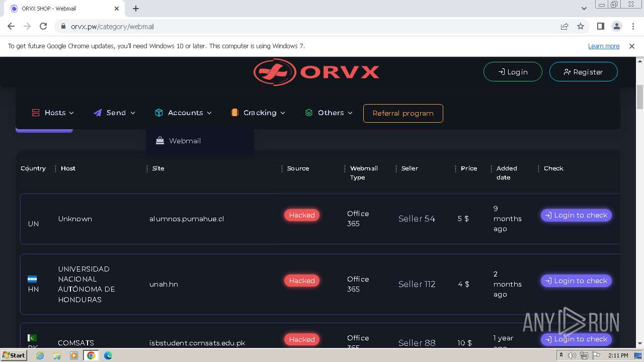Click the Send paper plane icon
The height and width of the screenshot is (362, 644).
pyautogui.click(x=98, y=113)
